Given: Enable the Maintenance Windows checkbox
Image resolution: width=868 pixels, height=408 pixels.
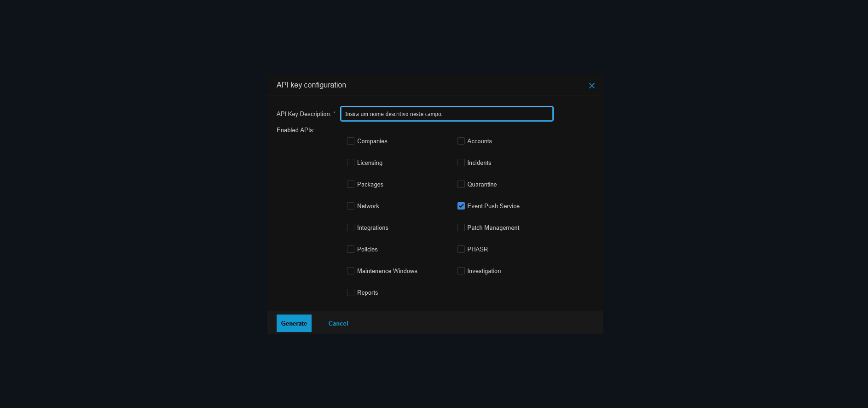Looking at the screenshot, I should click(x=351, y=271).
